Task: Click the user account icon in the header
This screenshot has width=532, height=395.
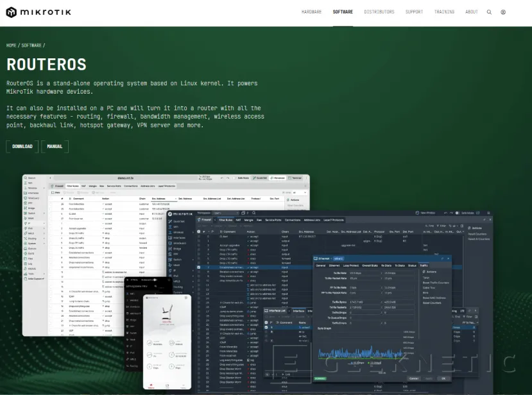Action: click(503, 12)
